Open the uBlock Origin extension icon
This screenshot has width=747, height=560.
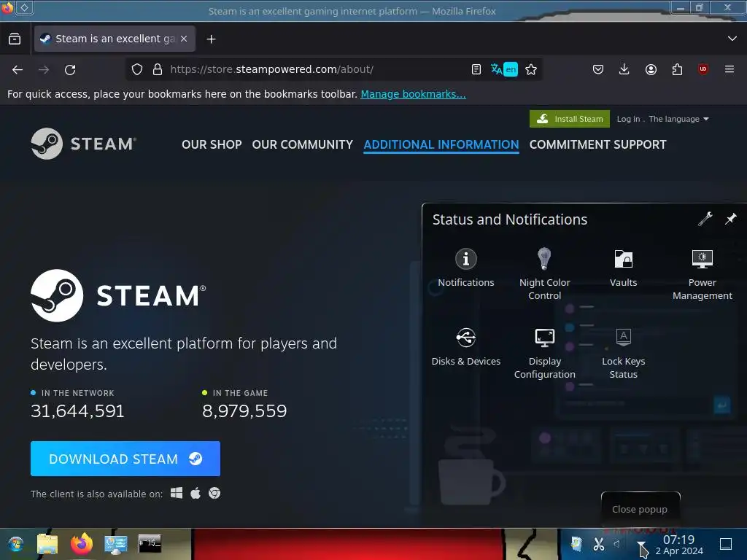[703, 69]
